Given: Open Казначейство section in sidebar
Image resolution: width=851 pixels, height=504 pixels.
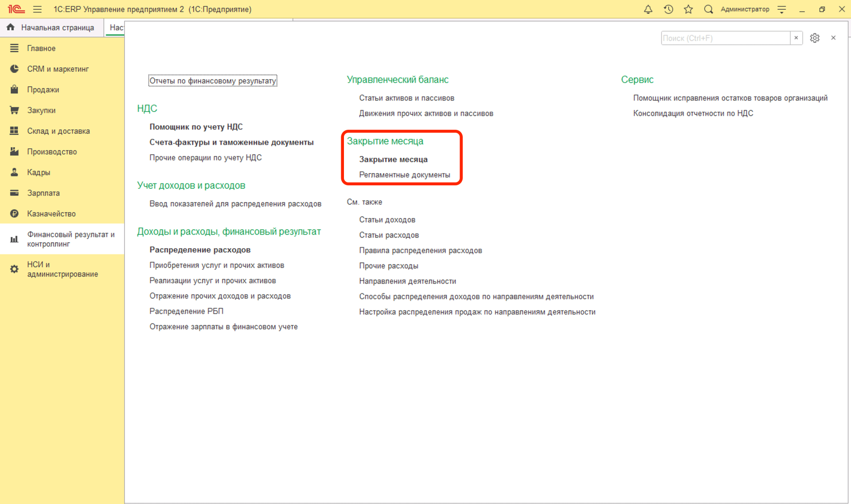Looking at the screenshot, I should point(51,214).
